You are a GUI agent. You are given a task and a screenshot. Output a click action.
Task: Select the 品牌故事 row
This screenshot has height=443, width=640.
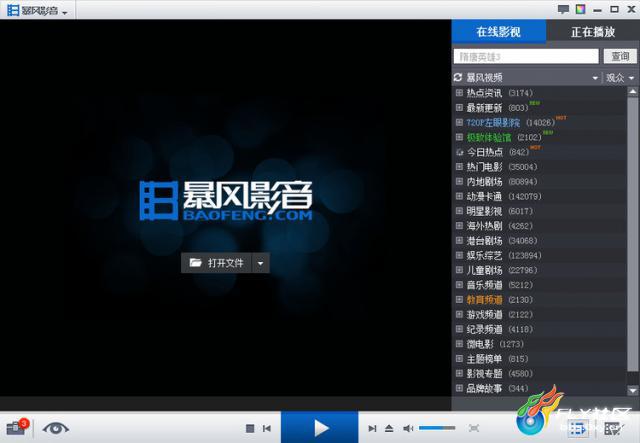(540, 388)
